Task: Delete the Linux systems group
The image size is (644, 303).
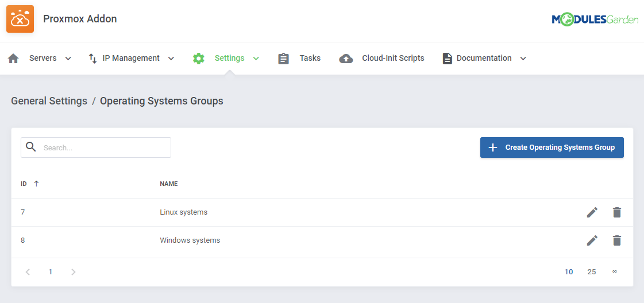Action: coord(617,212)
